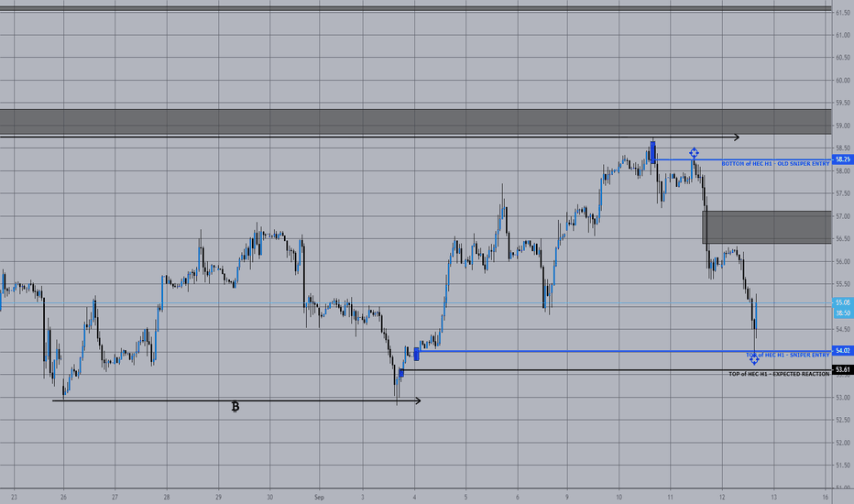Viewport: 854px width, 504px height.
Task: Click date label 28 on time axis
Action: (167, 497)
